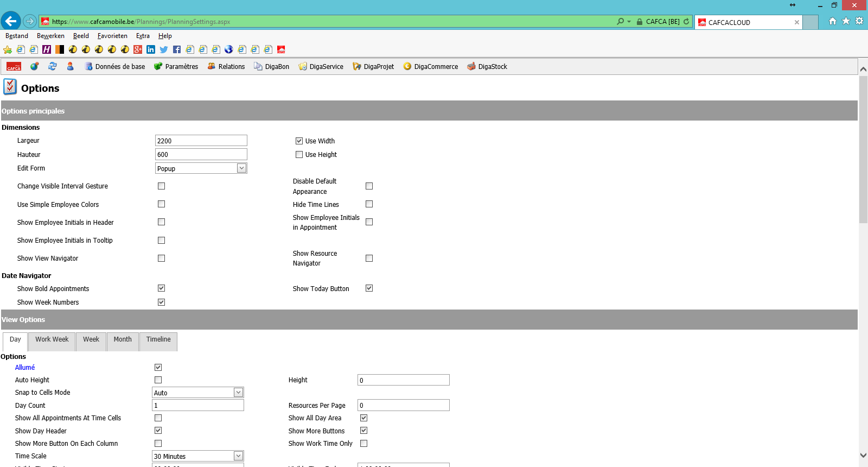868x467 pixels.
Task: Switch to the Week view tab
Action: click(91, 341)
